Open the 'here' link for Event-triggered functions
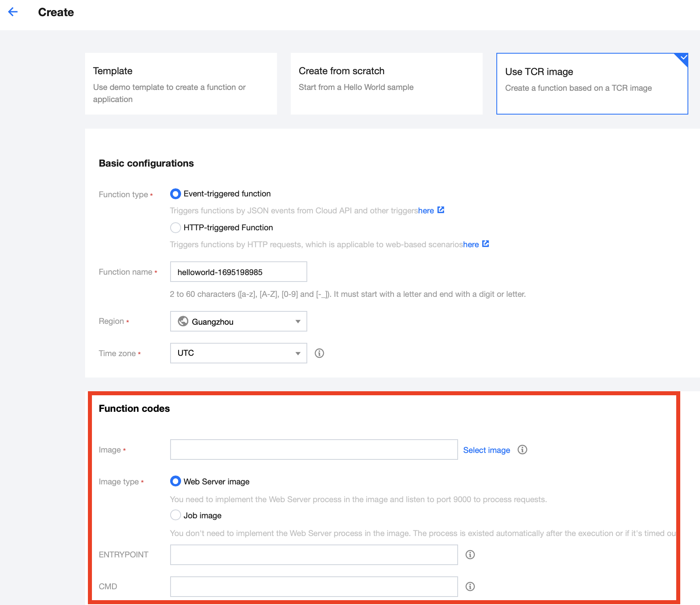700x605 pixels. tap(426, 211)
